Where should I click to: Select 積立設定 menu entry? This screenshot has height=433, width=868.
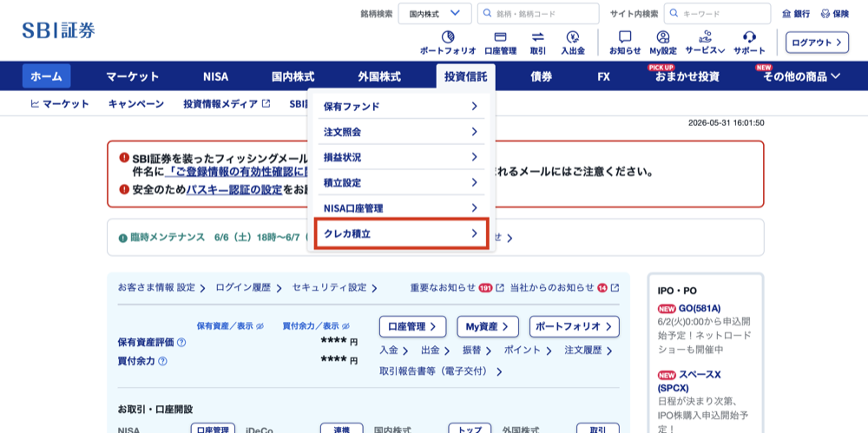[x=401, y=183]
